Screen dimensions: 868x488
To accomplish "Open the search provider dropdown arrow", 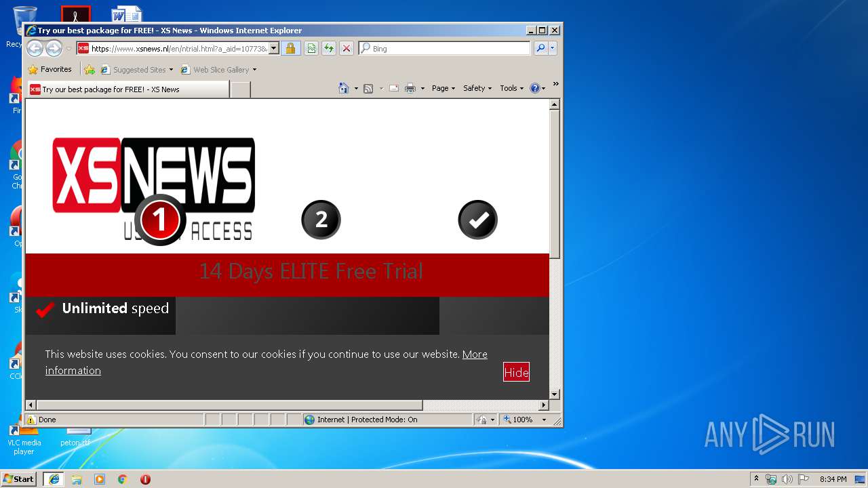I will tap(553, 48).
